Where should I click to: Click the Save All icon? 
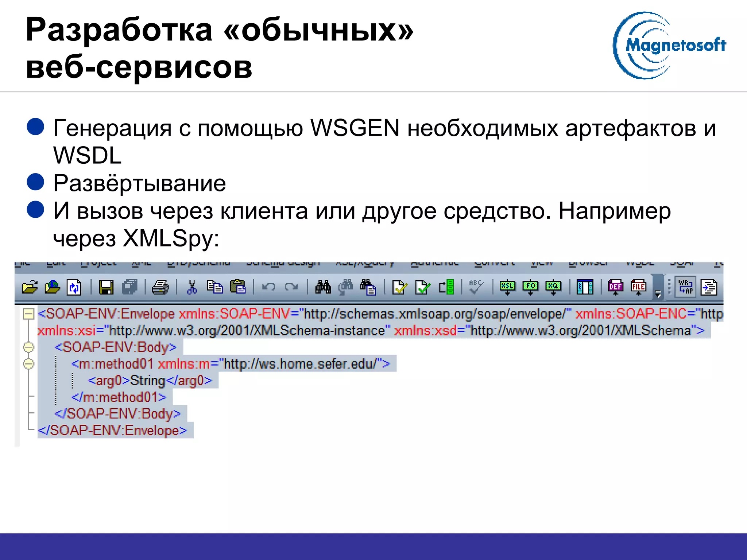[x=129, y=287]
